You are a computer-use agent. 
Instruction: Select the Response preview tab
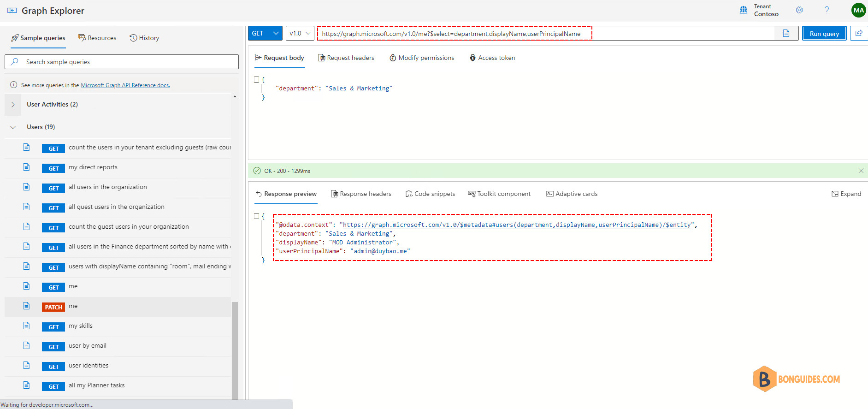[x=286, y=194]
